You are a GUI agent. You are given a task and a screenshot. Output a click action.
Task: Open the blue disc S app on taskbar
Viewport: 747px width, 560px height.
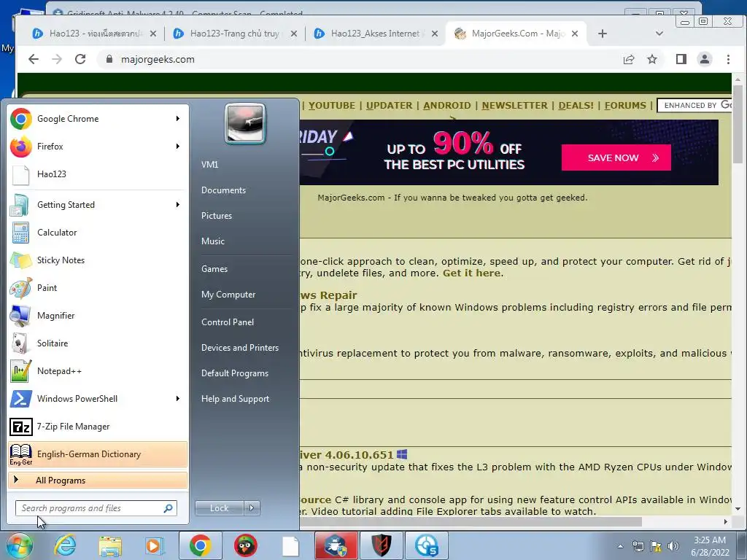pos(426,545)
